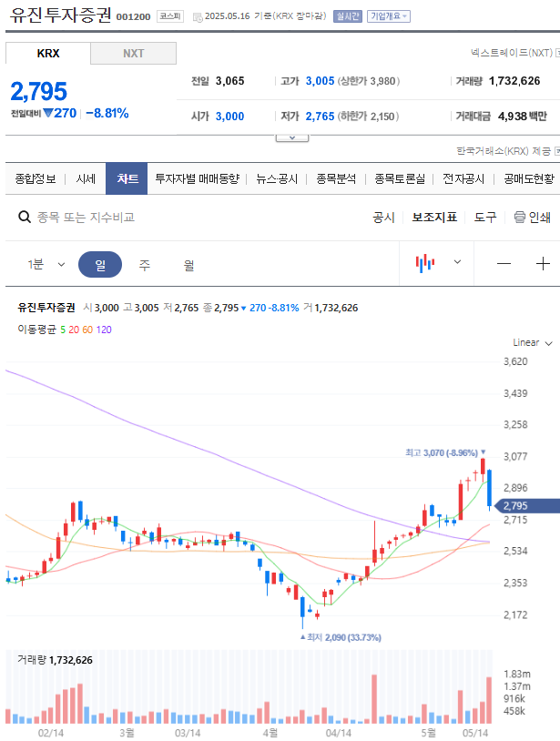Open the 1분 interval dropdown
Image resolution: width=560 pixels, height=741 pixels.
tap(46, 264)
